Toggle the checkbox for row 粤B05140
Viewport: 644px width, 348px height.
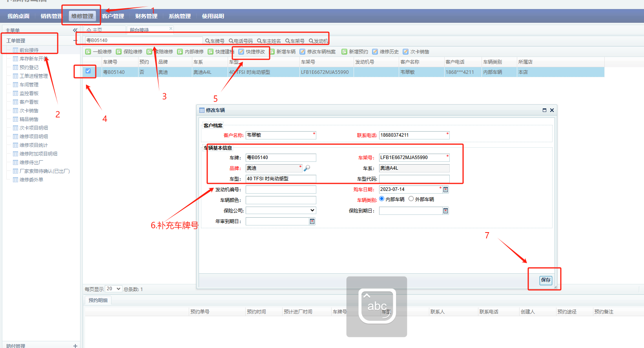(88, 71)
